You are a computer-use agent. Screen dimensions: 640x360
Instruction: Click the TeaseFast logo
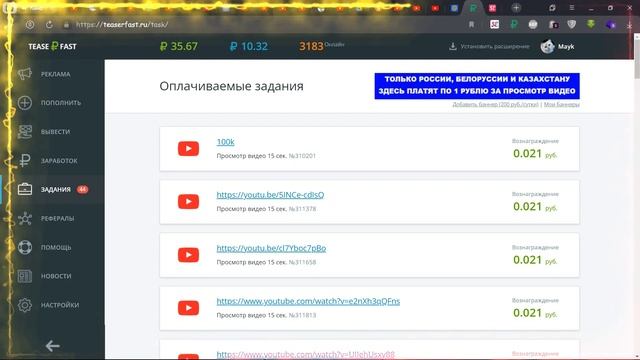[x=52, y=47]
